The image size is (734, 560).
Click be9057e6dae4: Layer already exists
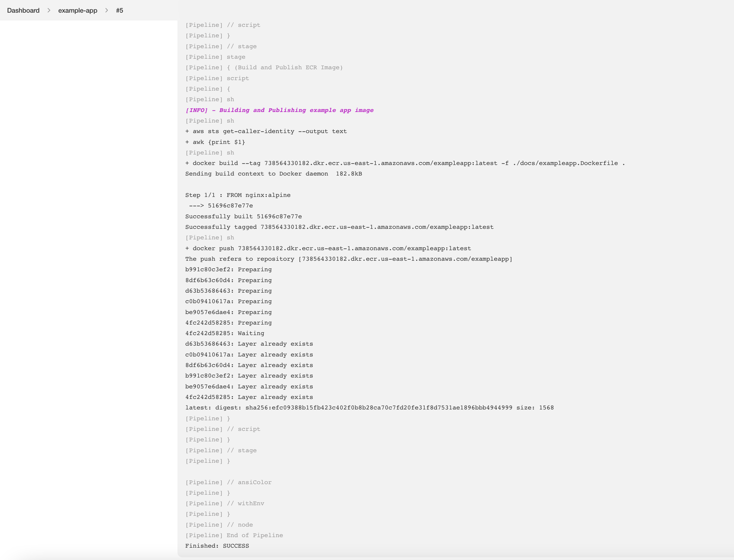pos(249,387)
